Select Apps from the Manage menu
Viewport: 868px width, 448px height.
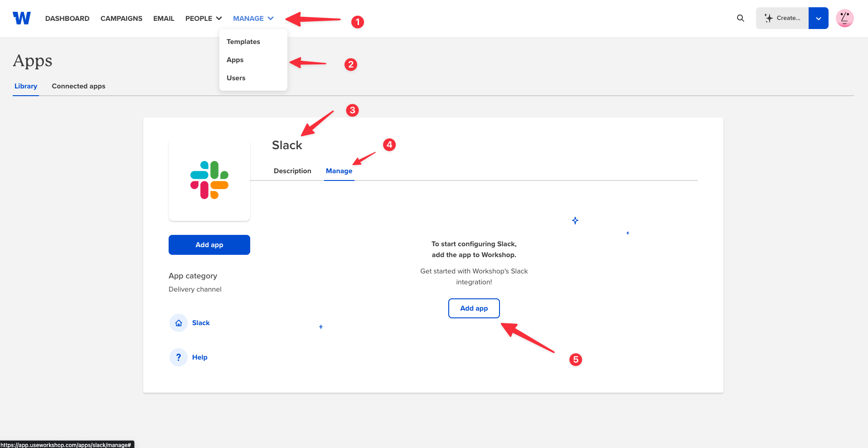pos(235,60)
